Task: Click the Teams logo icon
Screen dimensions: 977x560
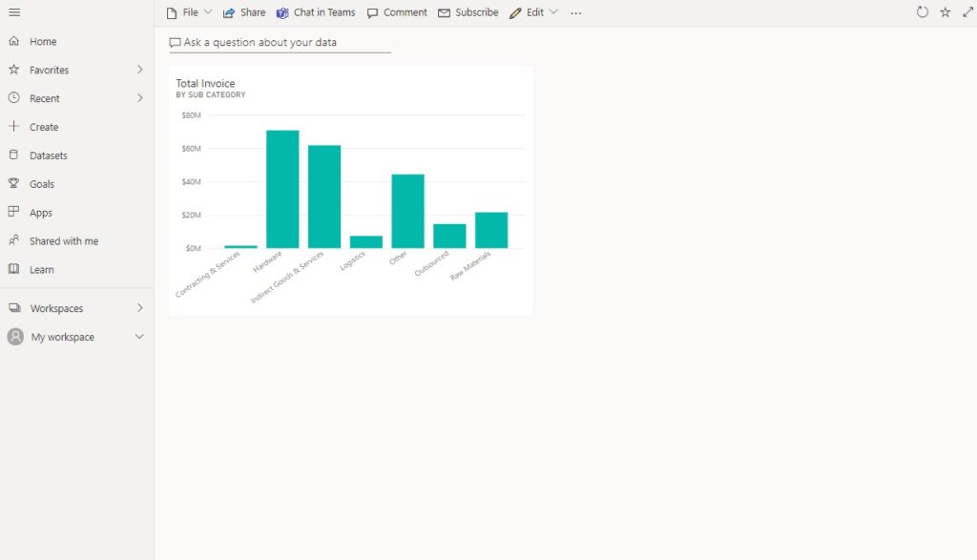Action: tap(282, 13)
